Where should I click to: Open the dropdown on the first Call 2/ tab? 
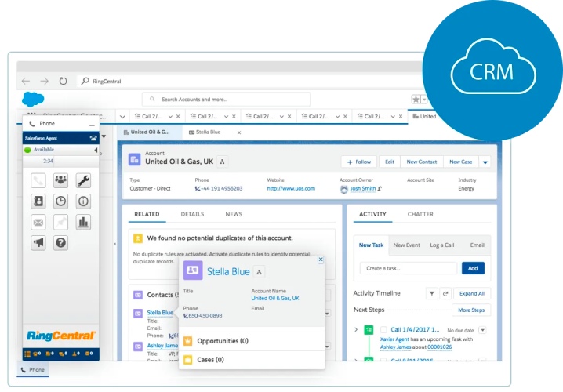coord(170,116)
